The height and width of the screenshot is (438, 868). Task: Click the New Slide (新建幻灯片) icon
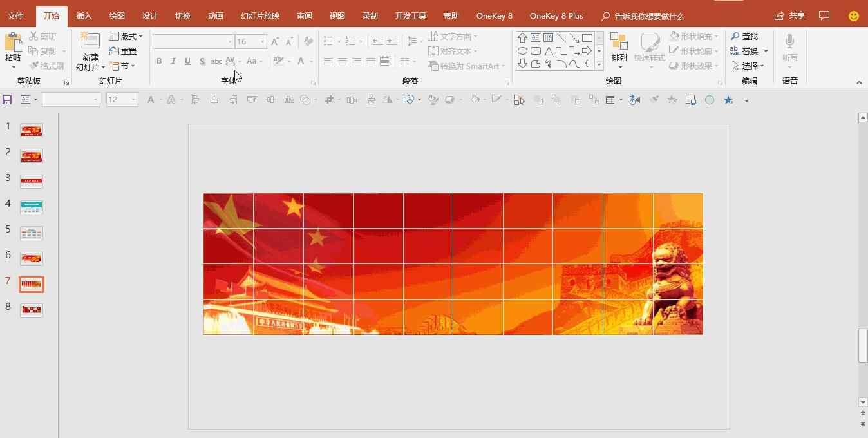tap(90, 43)
